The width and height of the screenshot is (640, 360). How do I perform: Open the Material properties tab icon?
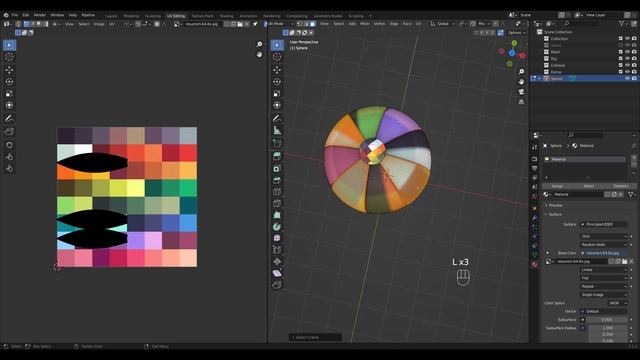535,264
